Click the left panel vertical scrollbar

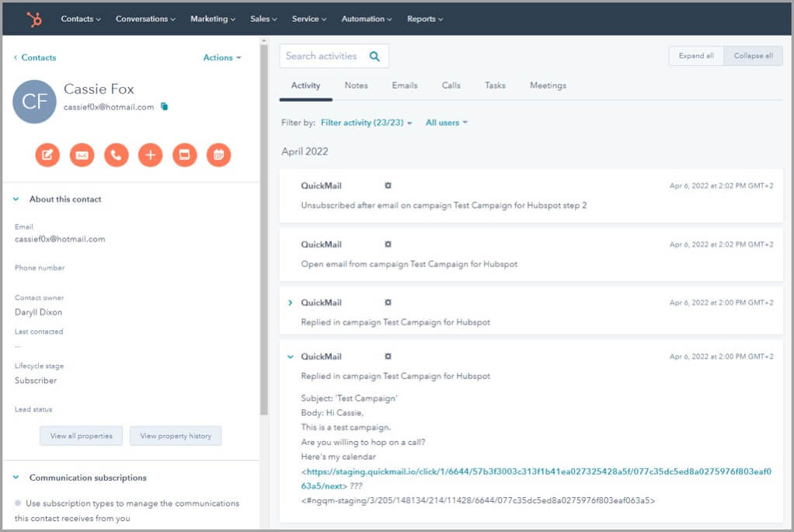(x=263, y=233)
